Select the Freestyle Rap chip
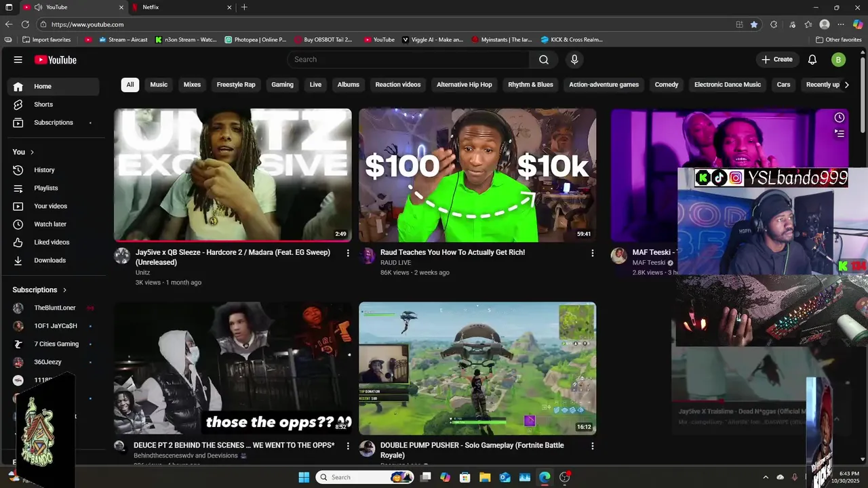868x488 pixels. tap(236, 85)
